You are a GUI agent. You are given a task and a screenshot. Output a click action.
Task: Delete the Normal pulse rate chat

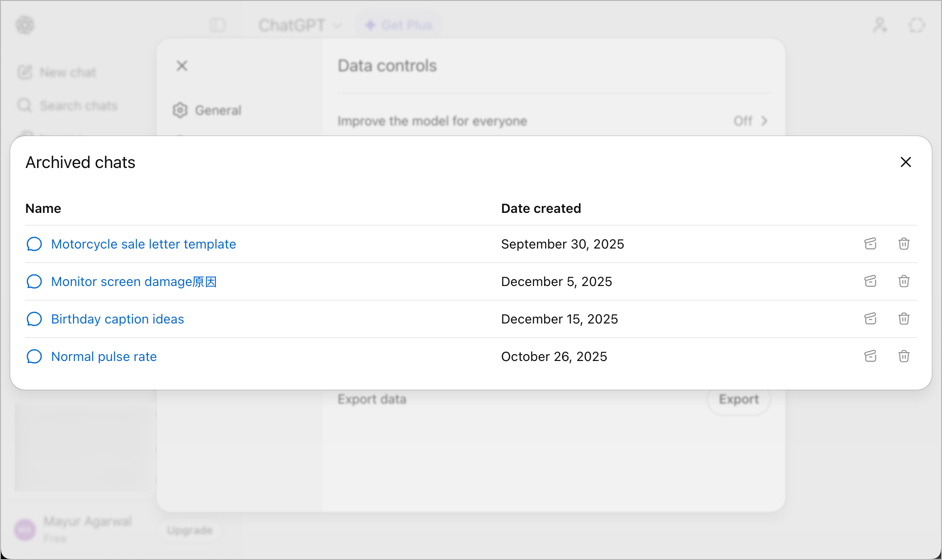[x=904, y=356]
